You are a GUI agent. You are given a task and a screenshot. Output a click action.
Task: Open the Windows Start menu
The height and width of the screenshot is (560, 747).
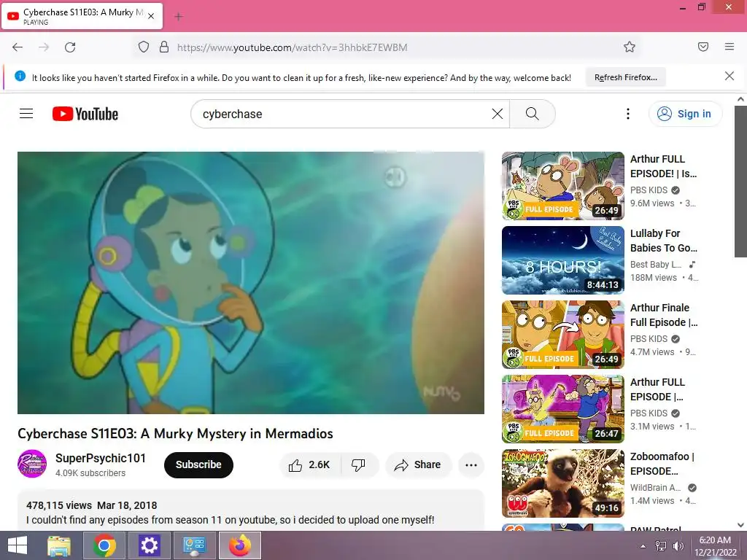tap(18, 545)
